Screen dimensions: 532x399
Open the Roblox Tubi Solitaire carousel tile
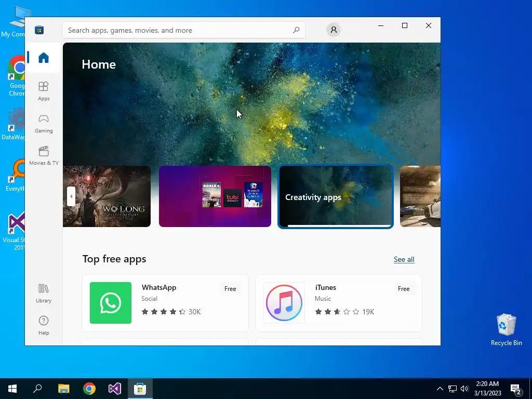click(215, 196)
